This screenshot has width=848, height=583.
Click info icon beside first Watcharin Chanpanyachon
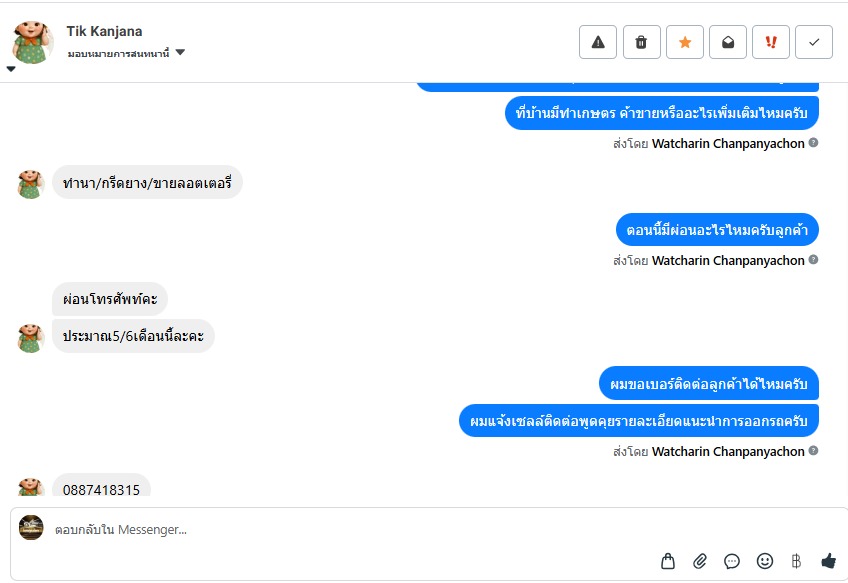pos(813,143)
